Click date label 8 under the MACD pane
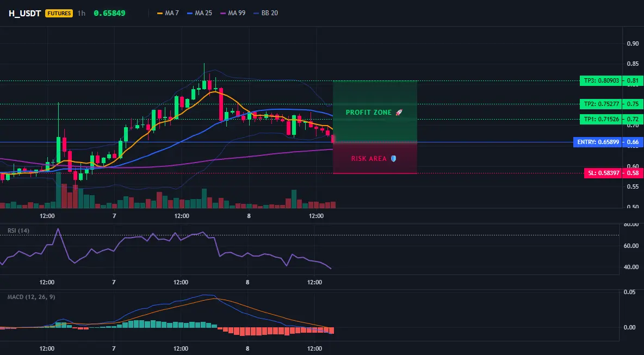 pos(247,349)
